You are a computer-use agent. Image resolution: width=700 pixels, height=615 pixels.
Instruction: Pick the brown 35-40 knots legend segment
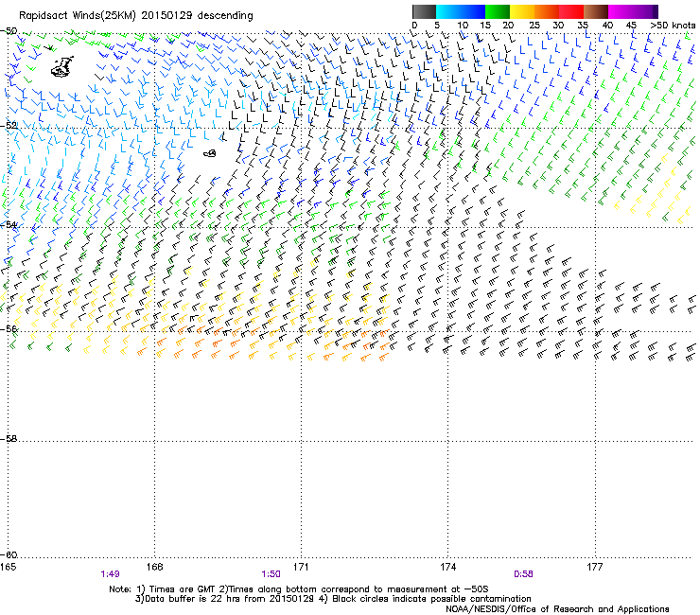click(x=596, y=11)
